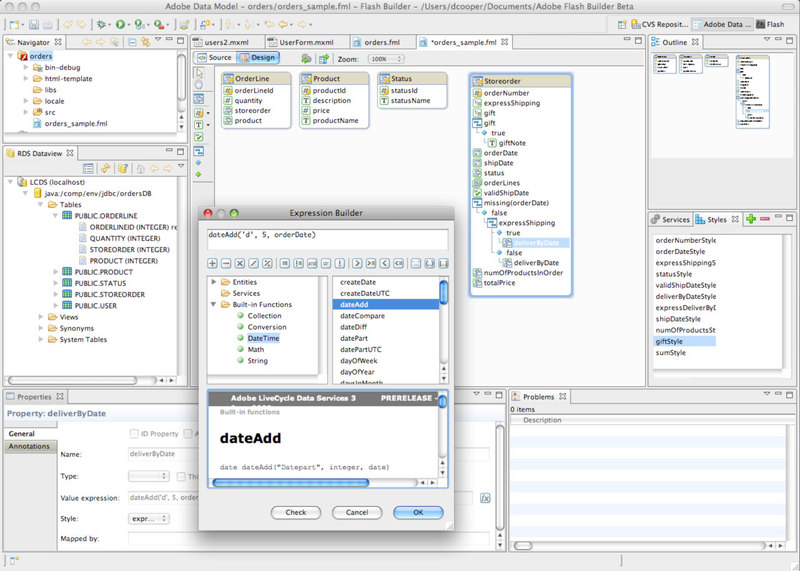Screen dimensions: 800x571
Task: Expand the bin-debug folder in Navigator
Action: [26, 67]
